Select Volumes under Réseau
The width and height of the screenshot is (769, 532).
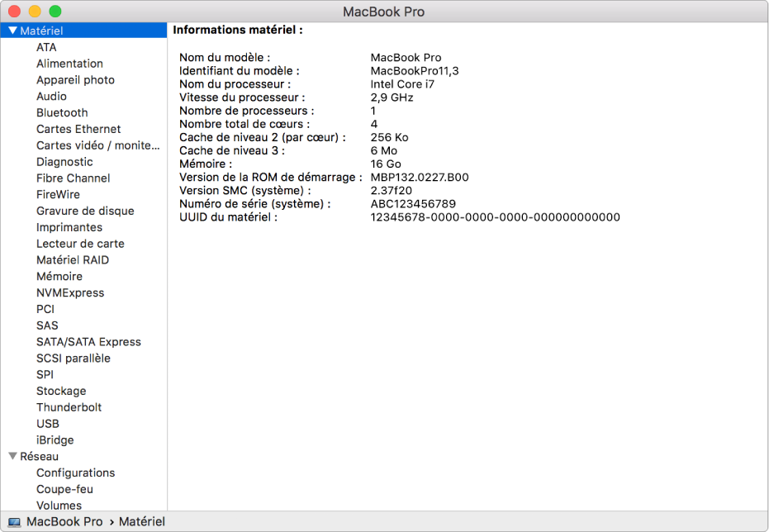[x=59, y=505]
